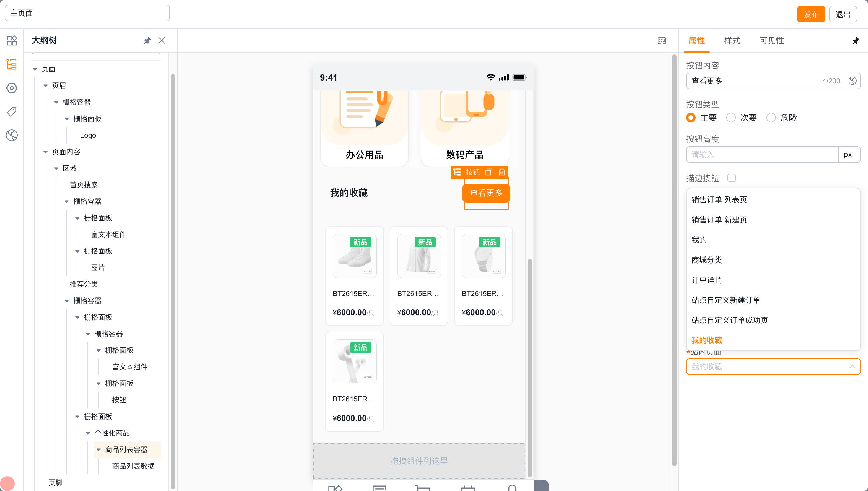Click the 拖拽组件到这里 drop zone
The image size is (868, 491).
(419, 461)
